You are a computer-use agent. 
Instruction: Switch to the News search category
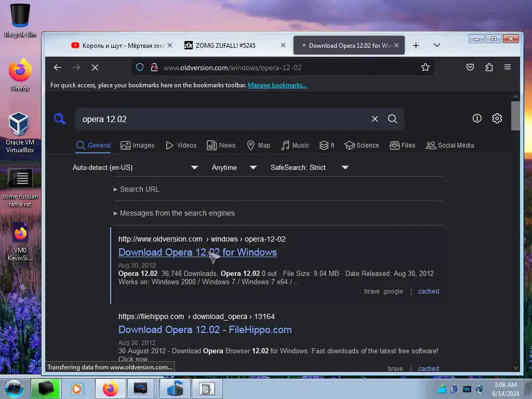(221, 145)
